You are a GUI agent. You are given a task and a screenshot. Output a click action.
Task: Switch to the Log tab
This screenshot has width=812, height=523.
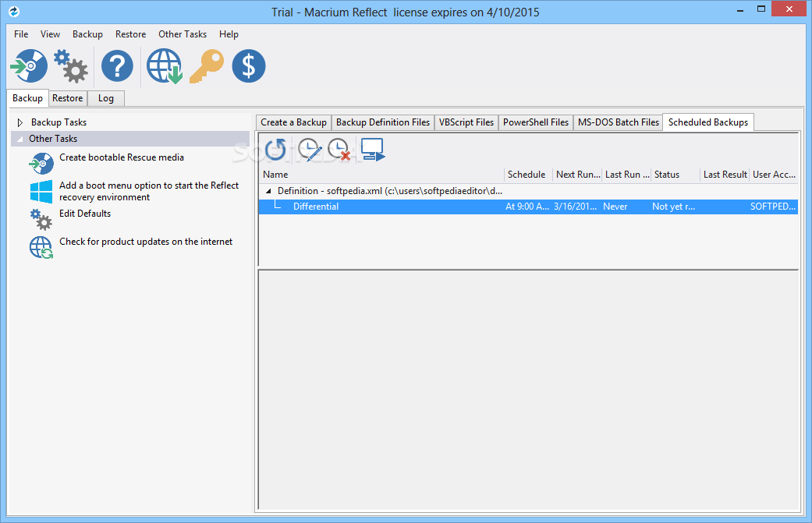105,97
